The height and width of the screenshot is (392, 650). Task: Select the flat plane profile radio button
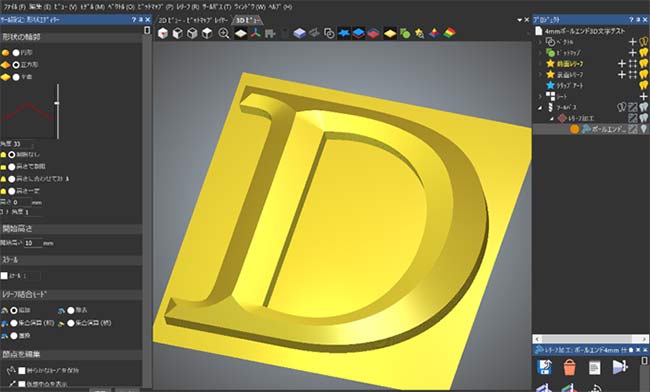[x=16, y=77]
